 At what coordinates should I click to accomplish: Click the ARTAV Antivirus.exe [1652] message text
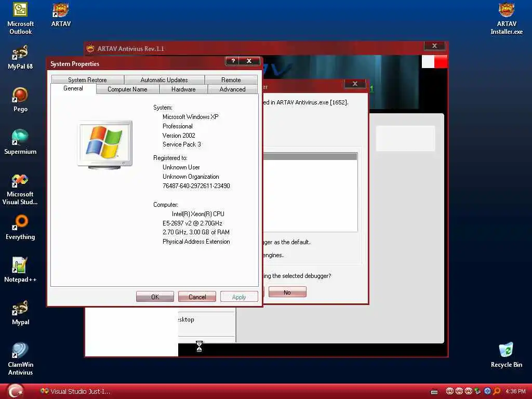tap(305, 102)
